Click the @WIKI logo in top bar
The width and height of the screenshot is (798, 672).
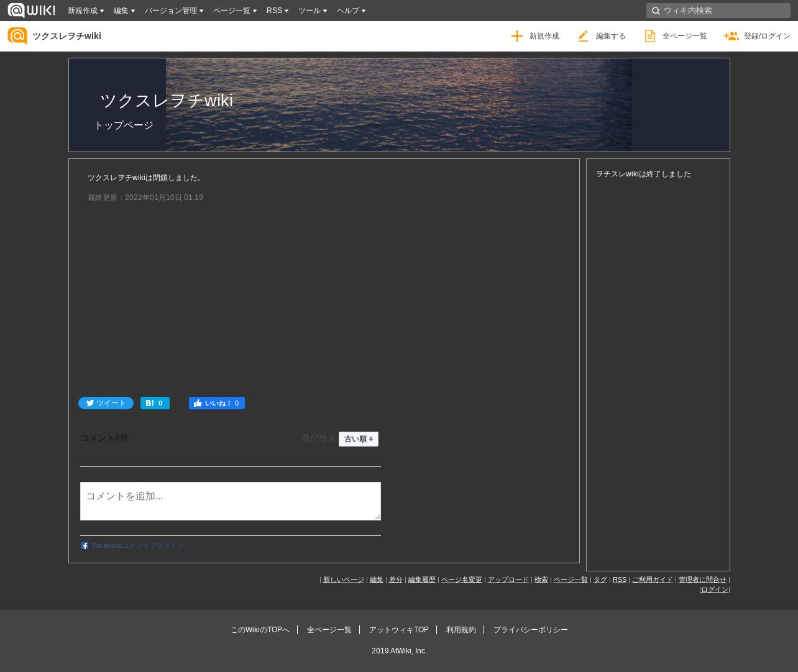(31, 11)
